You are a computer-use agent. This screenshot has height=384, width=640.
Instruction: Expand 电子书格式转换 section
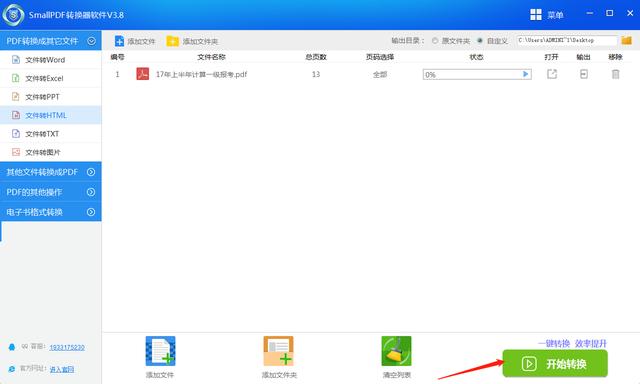tap(51, 212)
